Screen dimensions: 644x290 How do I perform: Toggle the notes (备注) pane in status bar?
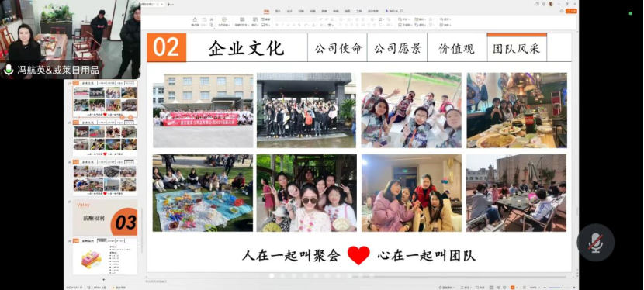pos(466,288)
